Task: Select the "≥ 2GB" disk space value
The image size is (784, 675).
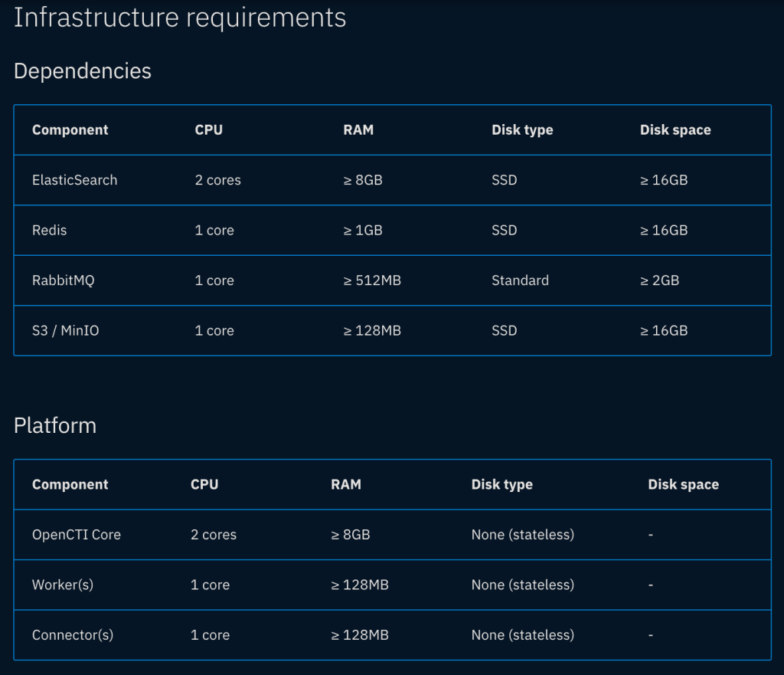Action: 659,280
